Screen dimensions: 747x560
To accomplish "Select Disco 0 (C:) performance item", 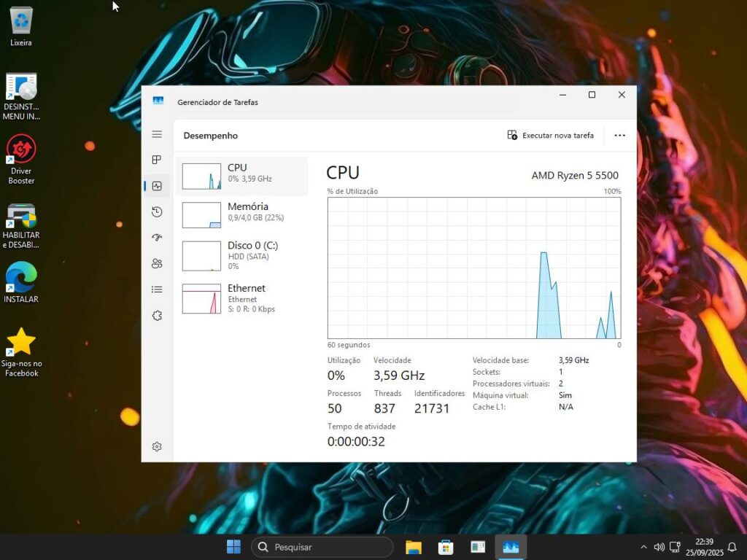I will pos(241,255).
